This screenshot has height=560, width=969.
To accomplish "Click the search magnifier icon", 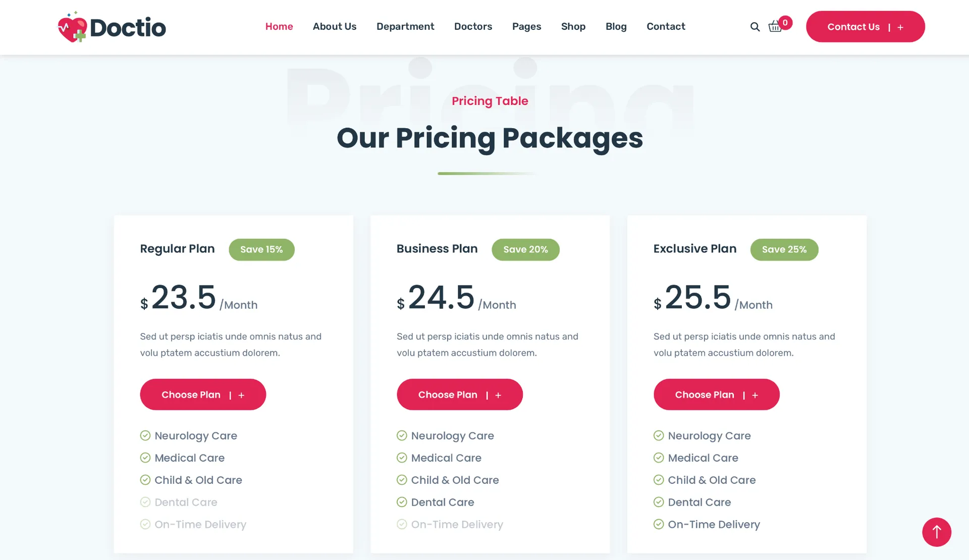I will (x=755, y=27).
